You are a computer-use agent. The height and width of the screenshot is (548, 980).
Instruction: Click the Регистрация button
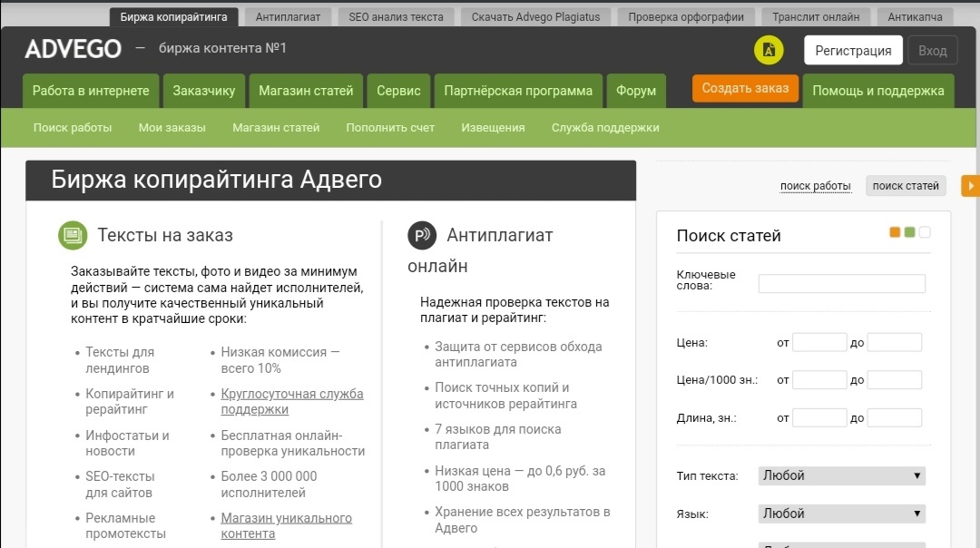point(853,51)
